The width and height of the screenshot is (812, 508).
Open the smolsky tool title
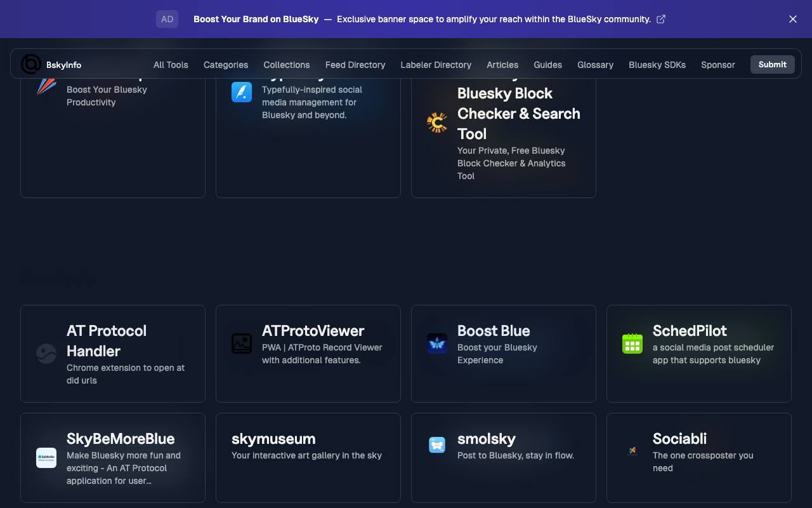tap(487, 439)
